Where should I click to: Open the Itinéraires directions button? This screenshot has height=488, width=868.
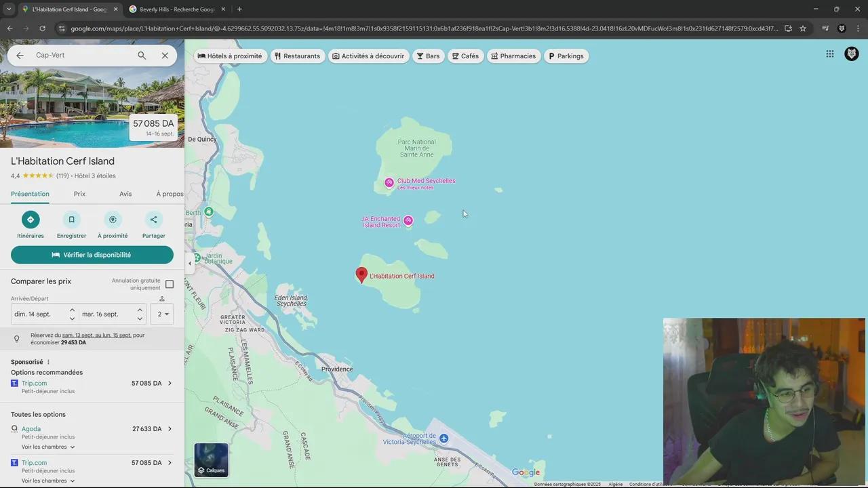coord(31,220)
